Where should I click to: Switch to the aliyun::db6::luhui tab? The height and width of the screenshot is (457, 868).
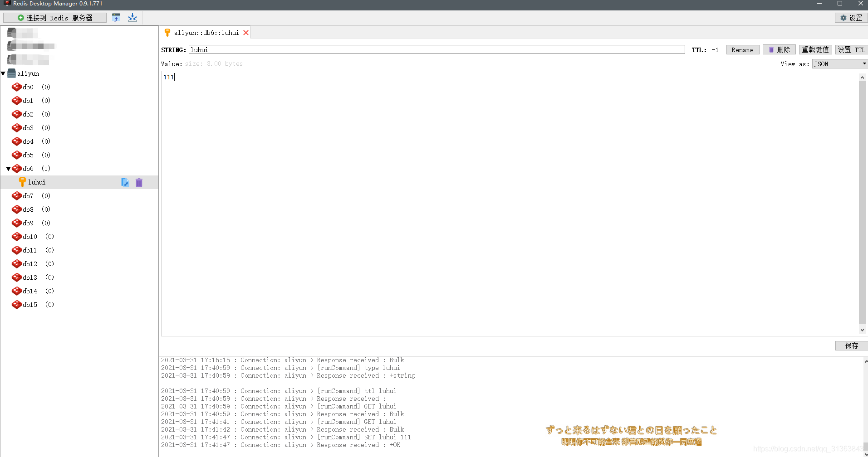pyautogui.click(x=206, y=33)
